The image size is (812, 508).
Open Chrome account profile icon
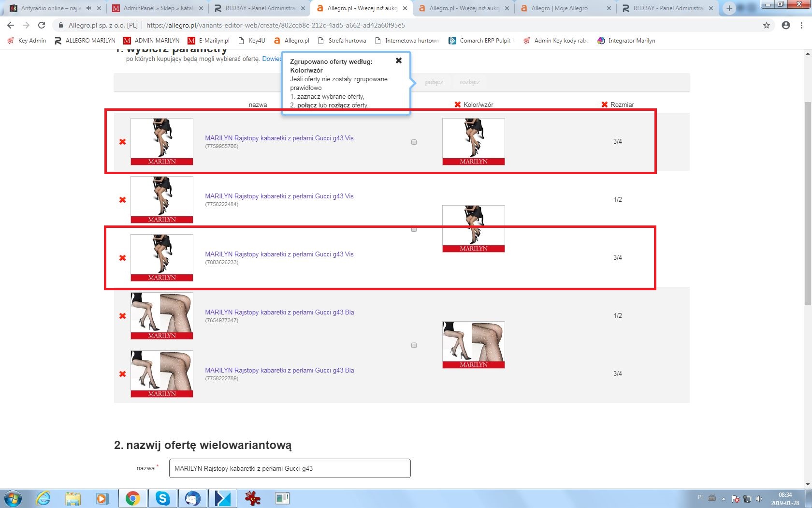point(786,25)
